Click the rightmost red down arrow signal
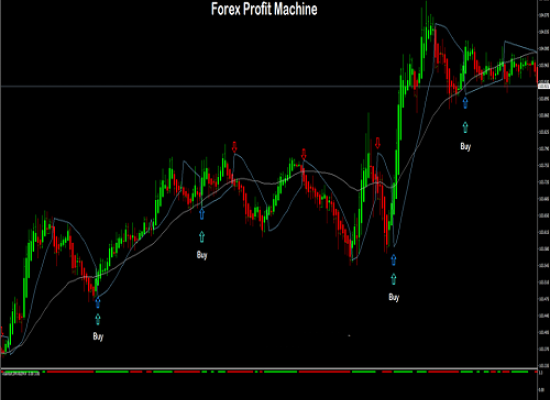Image resolution: width=550 pixels, height=400 pixels. tap(378, 143)
